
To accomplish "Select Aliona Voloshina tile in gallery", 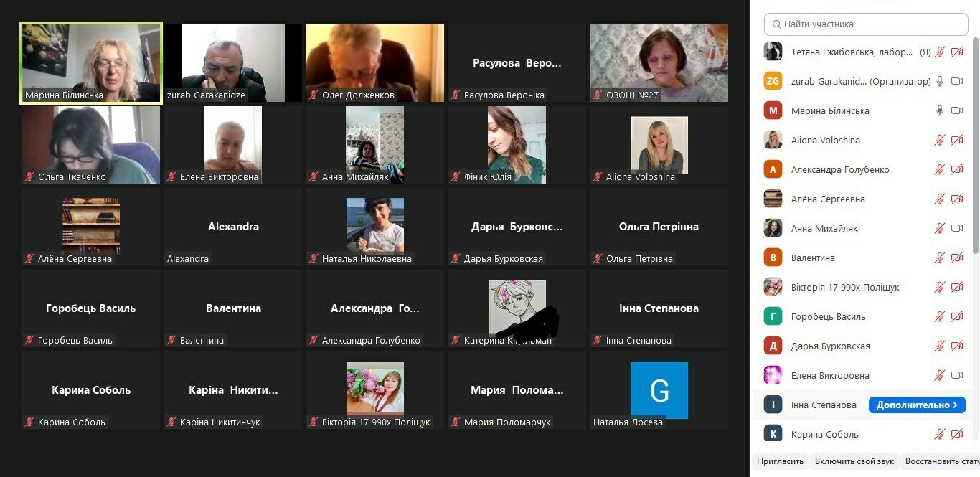I will click(x=659, y=145).
